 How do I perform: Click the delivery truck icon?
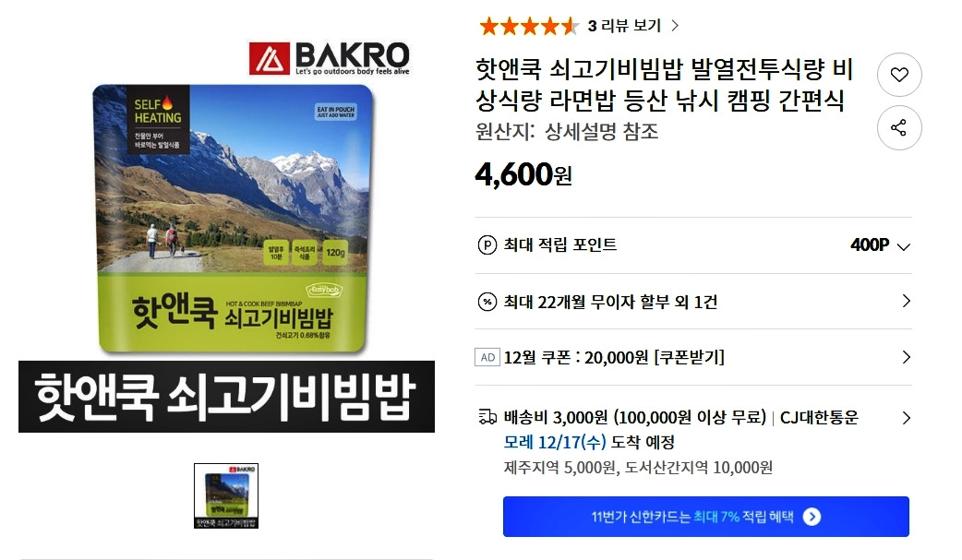pos(487,418)
